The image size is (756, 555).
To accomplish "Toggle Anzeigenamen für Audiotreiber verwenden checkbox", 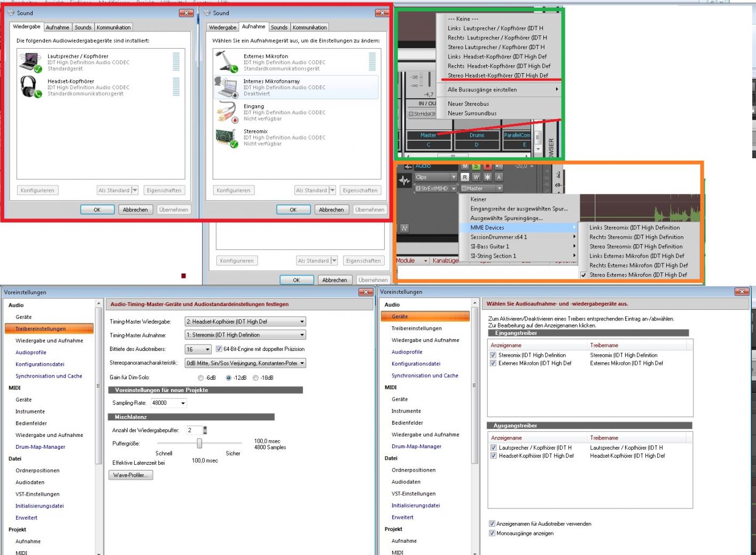I will tap(492, 523).
